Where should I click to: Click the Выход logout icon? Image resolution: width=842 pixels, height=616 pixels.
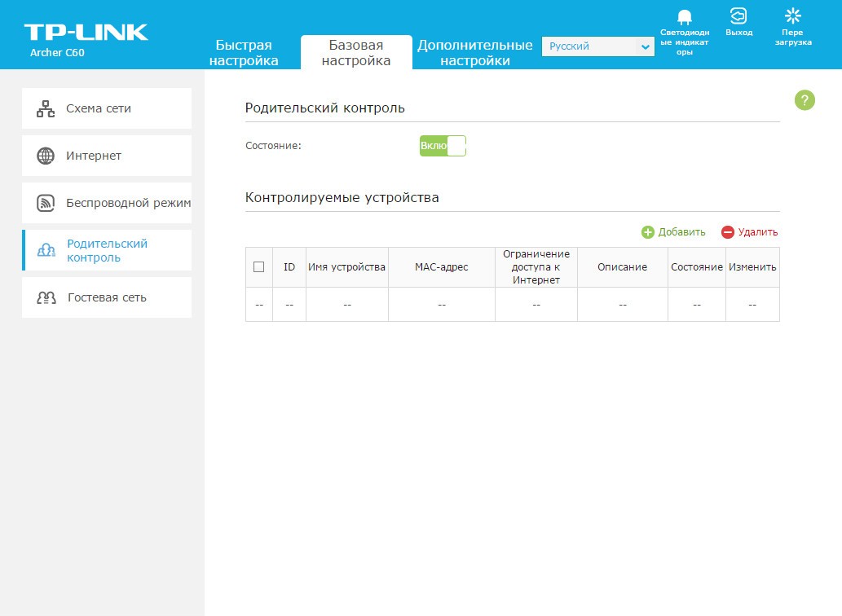point(738,16)
